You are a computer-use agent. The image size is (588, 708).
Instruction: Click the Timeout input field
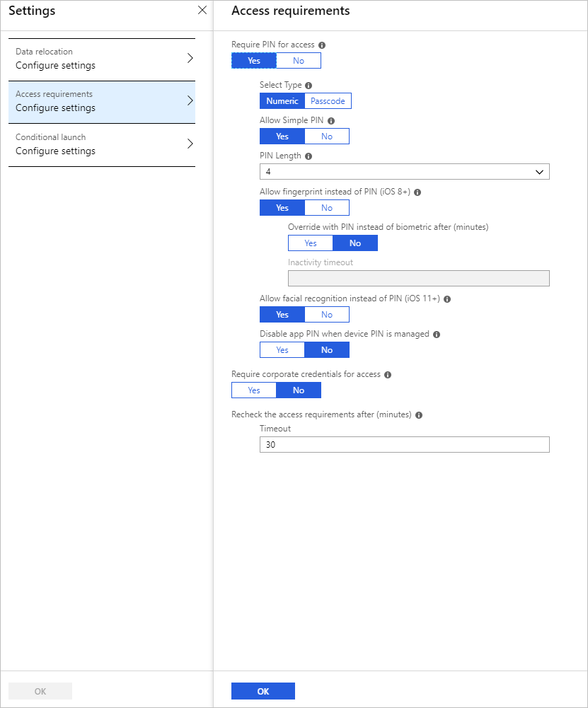[x=404, y=445]
